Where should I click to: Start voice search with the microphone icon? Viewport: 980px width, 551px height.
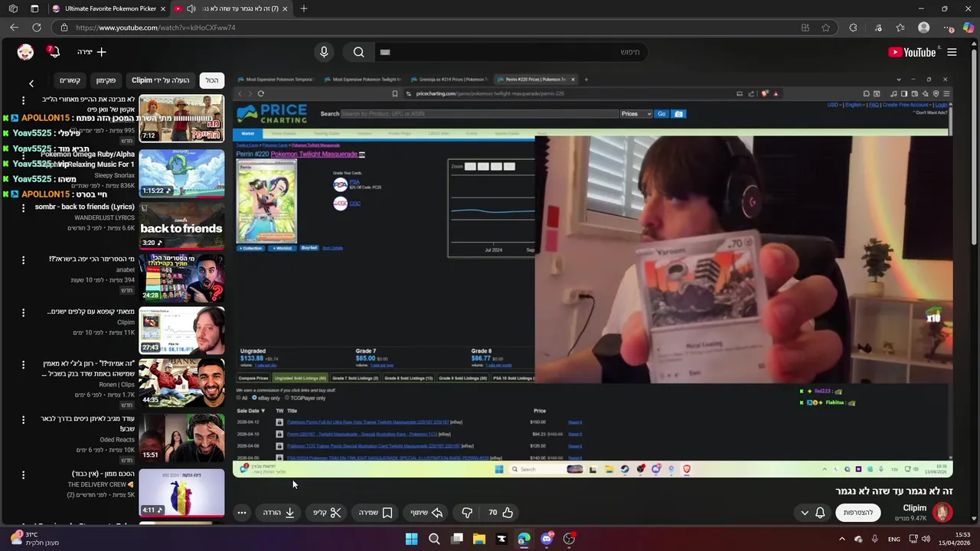tap(324, 52)
